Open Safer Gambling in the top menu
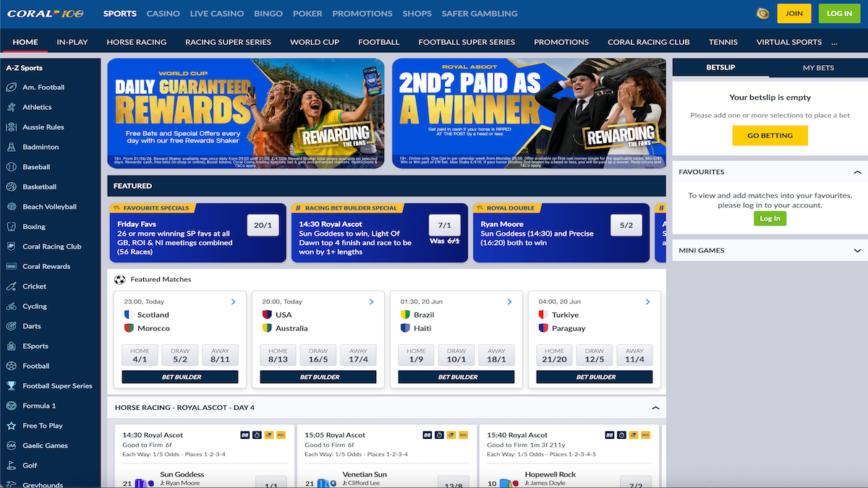Viewport: 868px width, 488px height. (479, 13)
